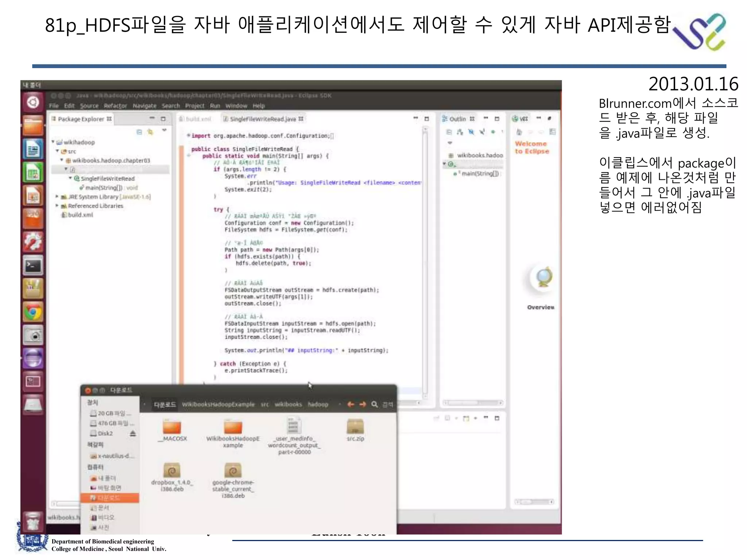The height and width of the screenshot is (560, 747).
Task: Collapse SingleFileWriteRead class node in explorer
Action: [70, 178]
